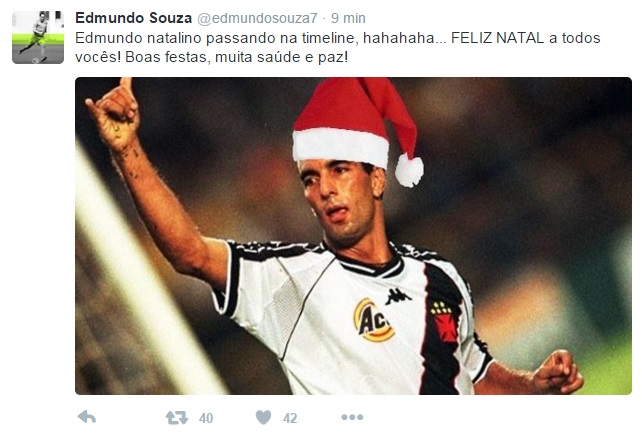View the 40 retweets count

tap(206, 418)
